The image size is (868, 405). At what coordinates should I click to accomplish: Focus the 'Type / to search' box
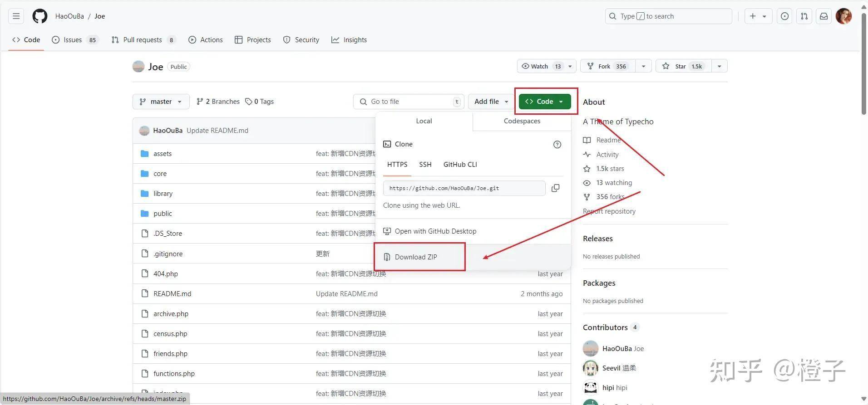pos(668,16)
